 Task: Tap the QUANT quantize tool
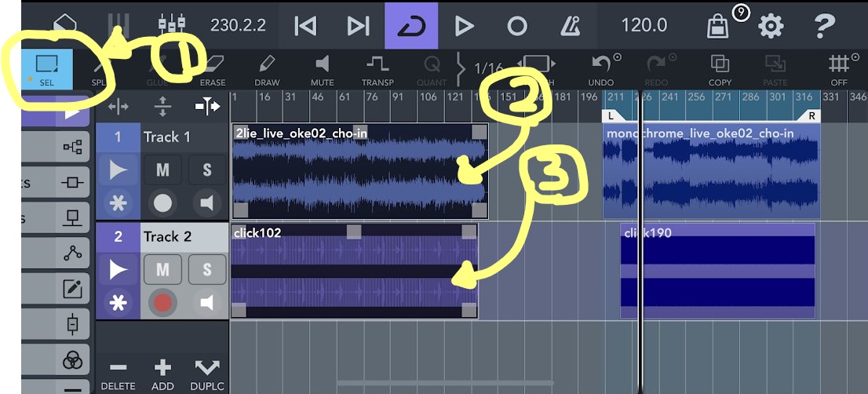coord(432,70)
